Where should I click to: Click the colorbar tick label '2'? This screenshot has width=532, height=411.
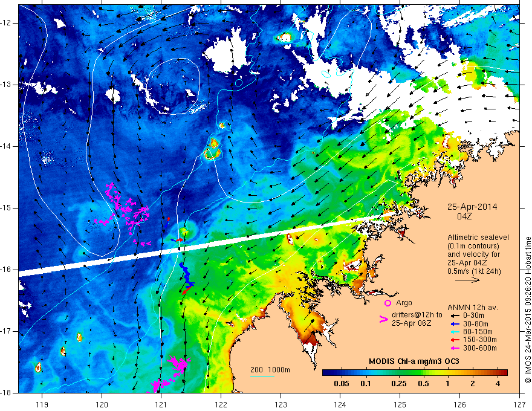click(x=473, y=384)
